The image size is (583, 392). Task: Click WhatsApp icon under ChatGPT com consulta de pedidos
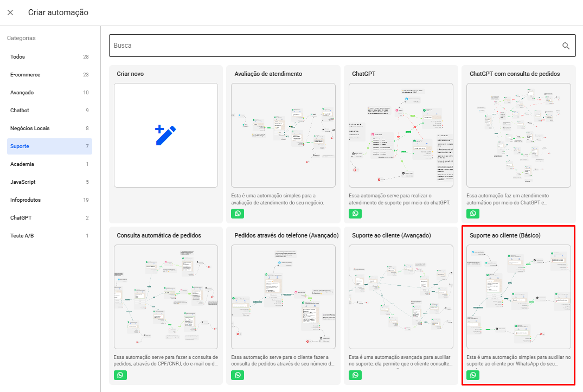point(473,214)
